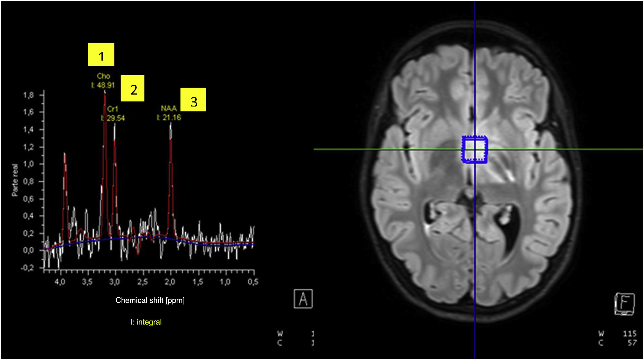The width and height of the screenshot is (644, 360).
Task: Click the NAA peak label
Action: 169,108
